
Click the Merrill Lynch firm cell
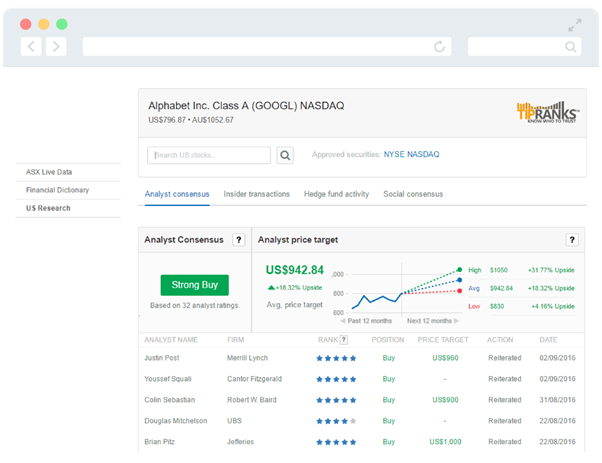coord(247,358)
